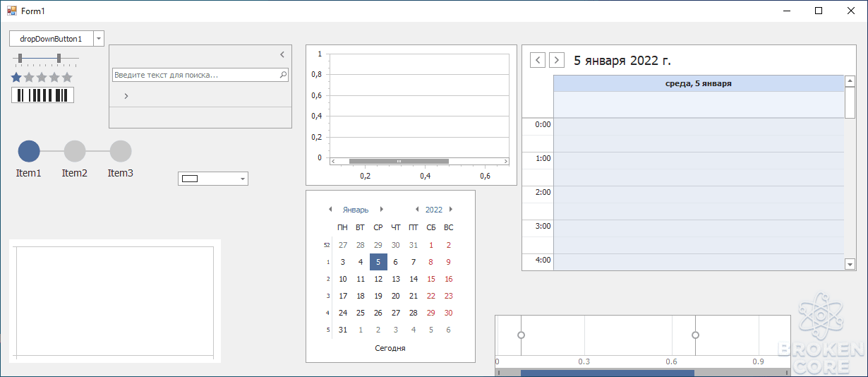The height and width of the screenshot is (377, 868).
Task: Click the 4:00 time slot label
Action: point(543,260)
